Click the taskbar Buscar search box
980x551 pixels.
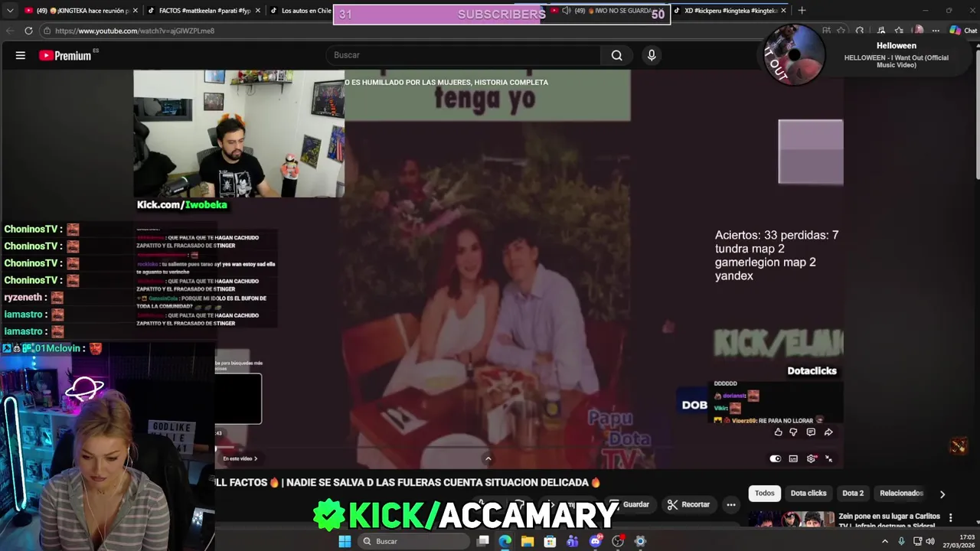coord(414,541)
